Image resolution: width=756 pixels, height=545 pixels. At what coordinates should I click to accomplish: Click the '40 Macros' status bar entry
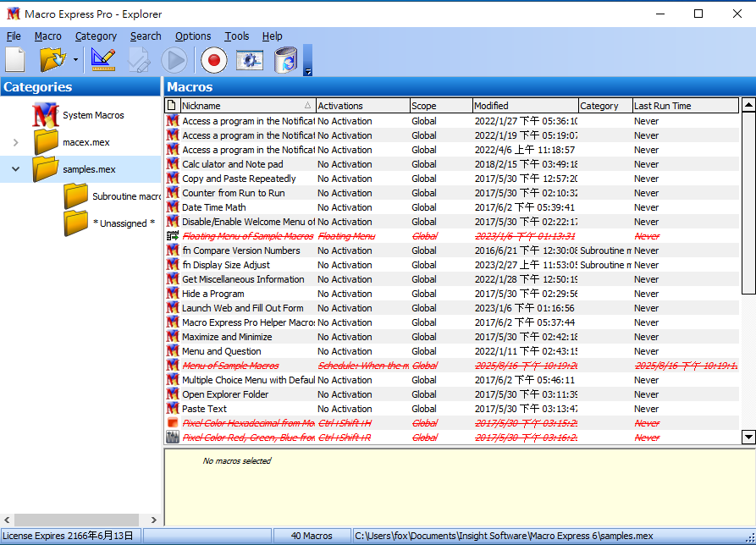click(312, 536)
